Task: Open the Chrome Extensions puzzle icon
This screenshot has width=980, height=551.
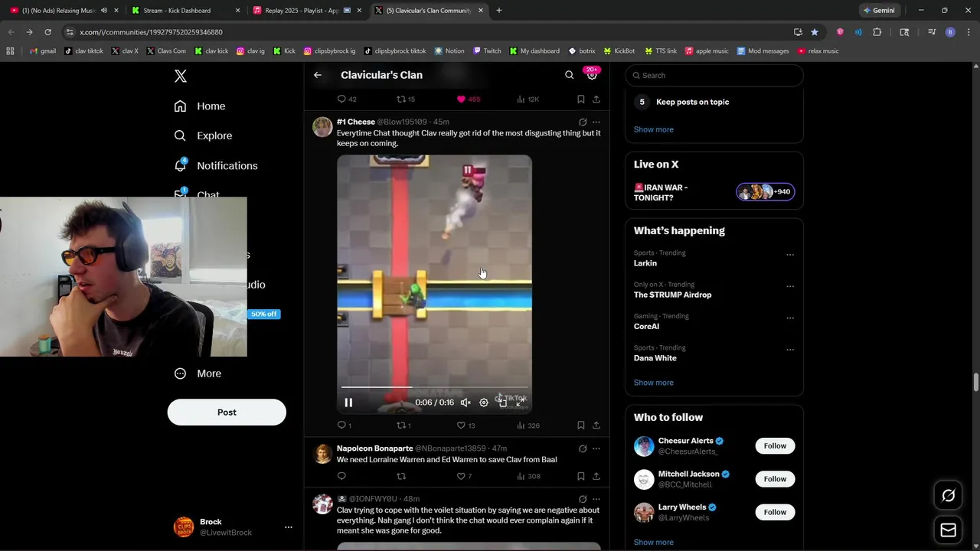Action: click(877, 32)
